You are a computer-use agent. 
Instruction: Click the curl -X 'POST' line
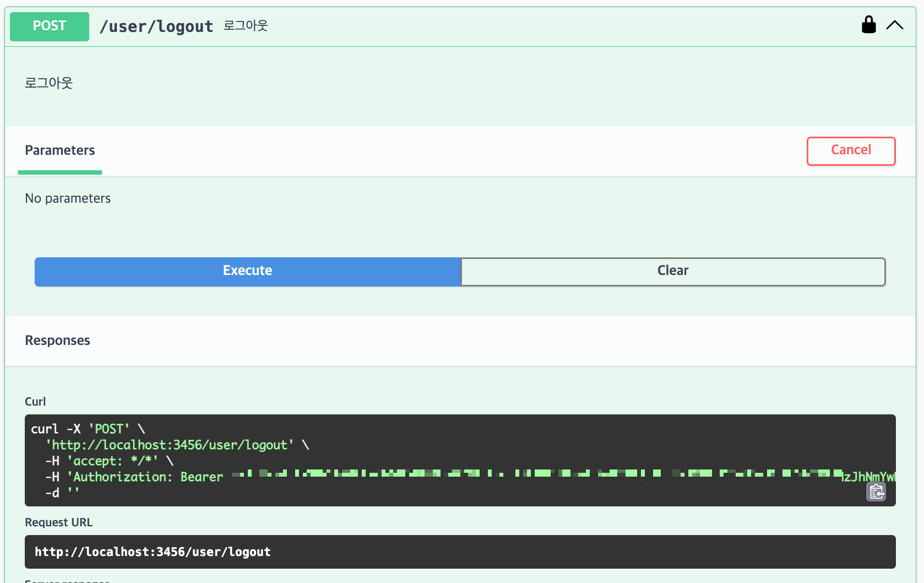click(88, 429)
